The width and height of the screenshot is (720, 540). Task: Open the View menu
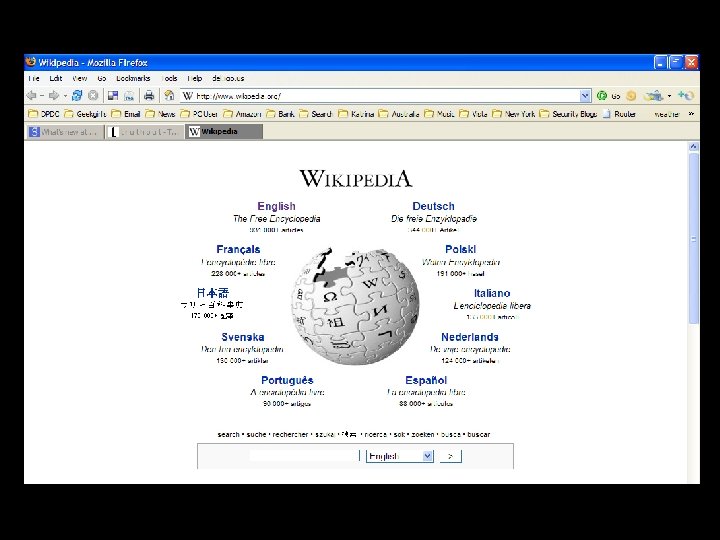(x=79, y=78)
